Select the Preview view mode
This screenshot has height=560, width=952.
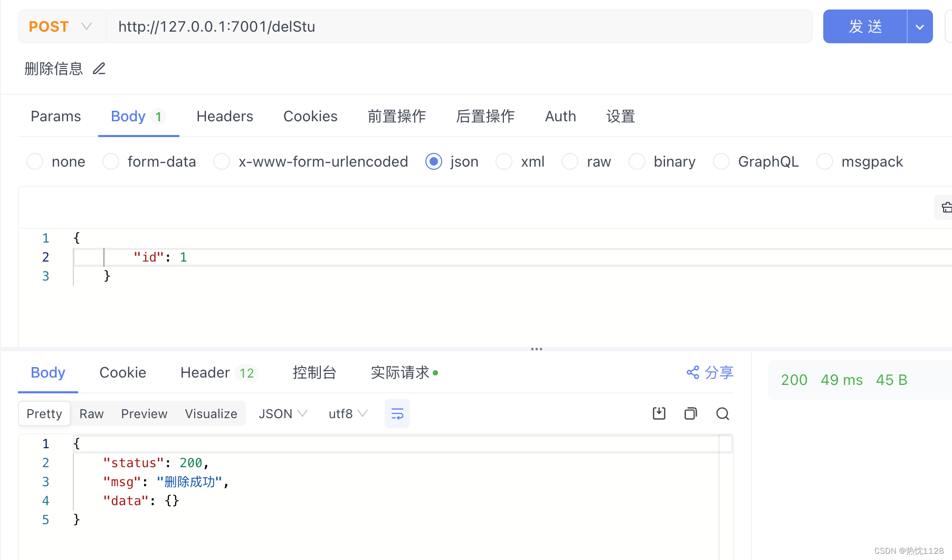coord(144,414)
